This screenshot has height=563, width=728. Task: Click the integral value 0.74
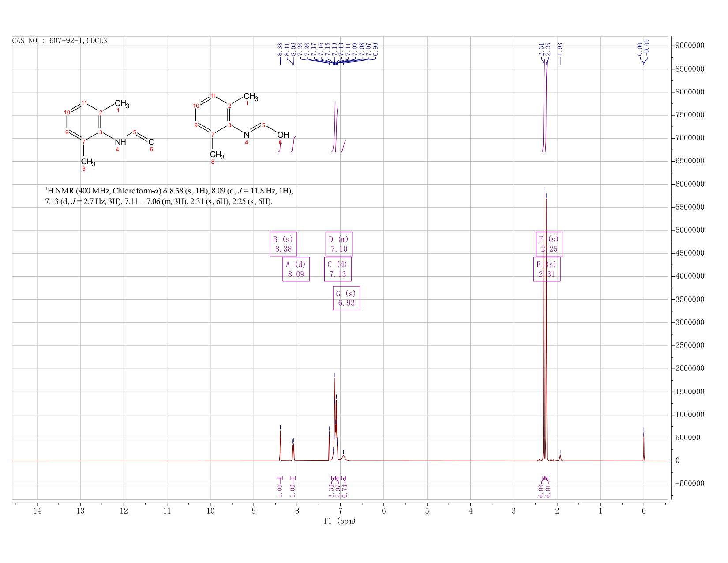(x=345, y=491)
